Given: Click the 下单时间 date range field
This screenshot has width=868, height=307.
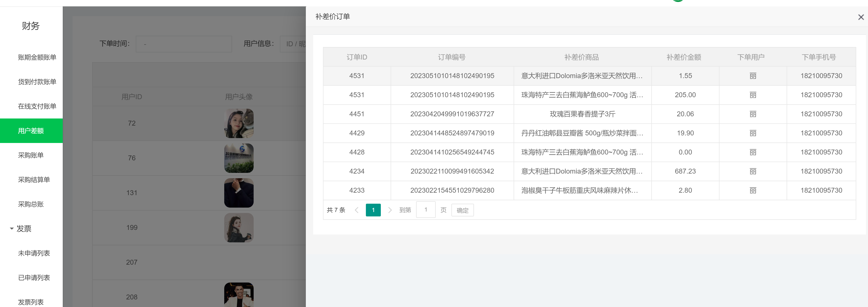Looking at the screenshot, I should tap(184, 44).
